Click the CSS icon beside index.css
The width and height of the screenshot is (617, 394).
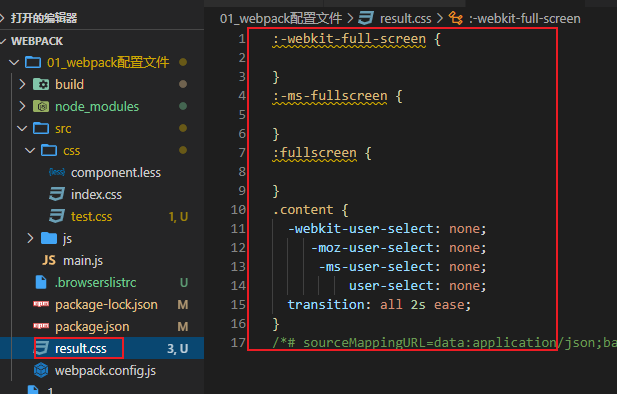tap(57, 194)
